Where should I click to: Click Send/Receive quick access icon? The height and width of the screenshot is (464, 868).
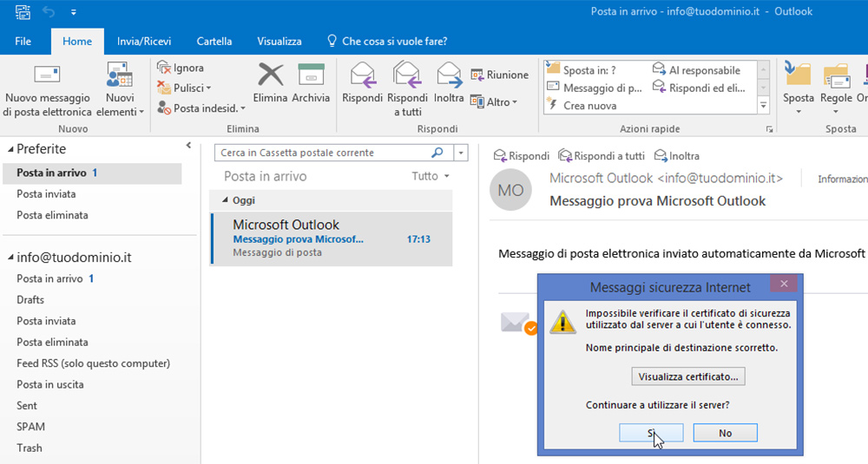click(23, 11)
